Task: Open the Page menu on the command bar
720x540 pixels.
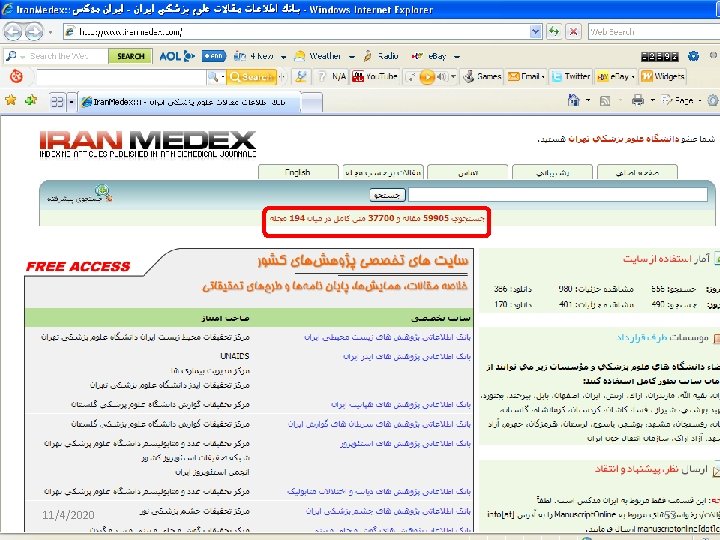Action: pos(681,100)
